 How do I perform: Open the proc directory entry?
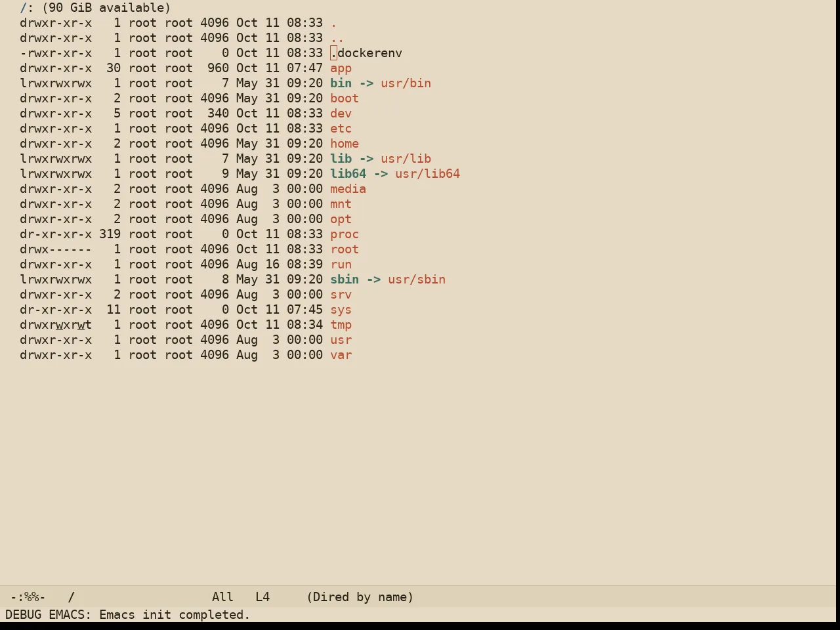tap(345, 234)
